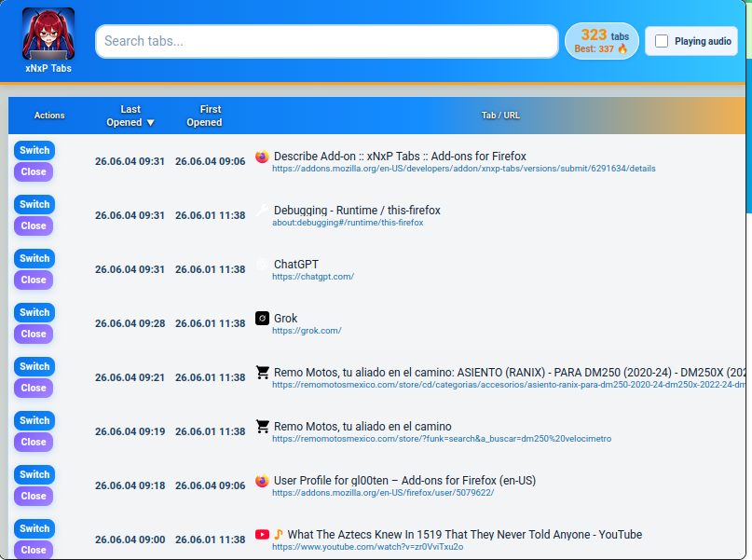The width and height of the screenshot is (752, 560).
Task: Click the Grok favicon
Action: pyautogui.click(x=262, y=319)
